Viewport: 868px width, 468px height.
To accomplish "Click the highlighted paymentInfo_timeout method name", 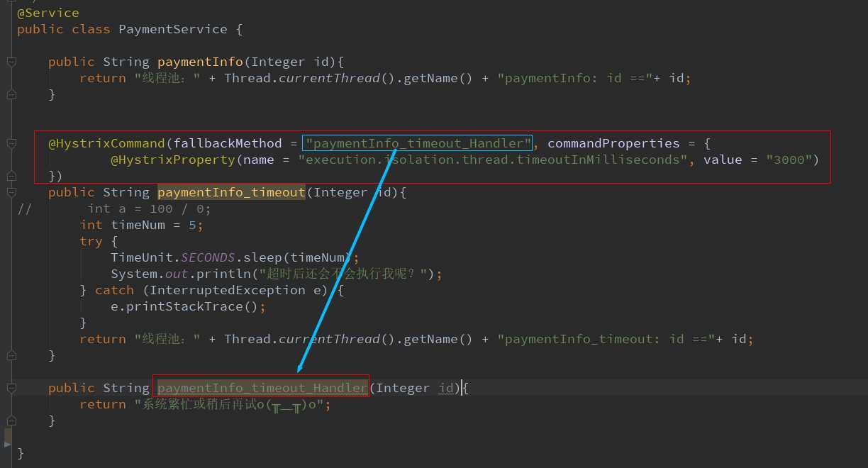I will 231,192.
